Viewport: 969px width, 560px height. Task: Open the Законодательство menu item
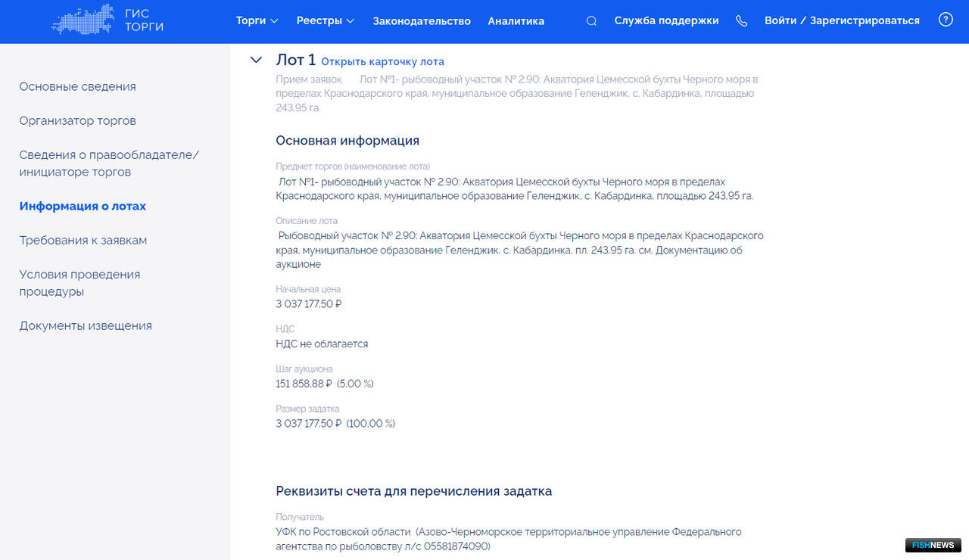tap(422, 21)
